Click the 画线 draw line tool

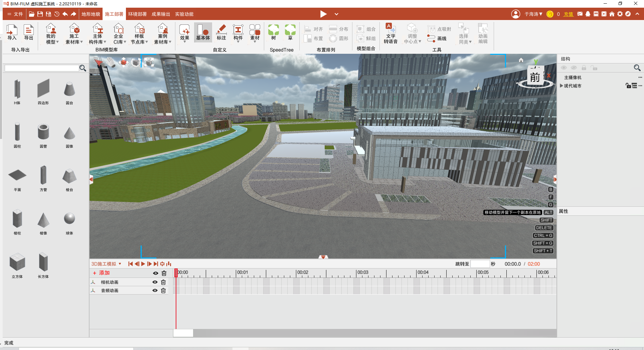click(x=437, y=38)
